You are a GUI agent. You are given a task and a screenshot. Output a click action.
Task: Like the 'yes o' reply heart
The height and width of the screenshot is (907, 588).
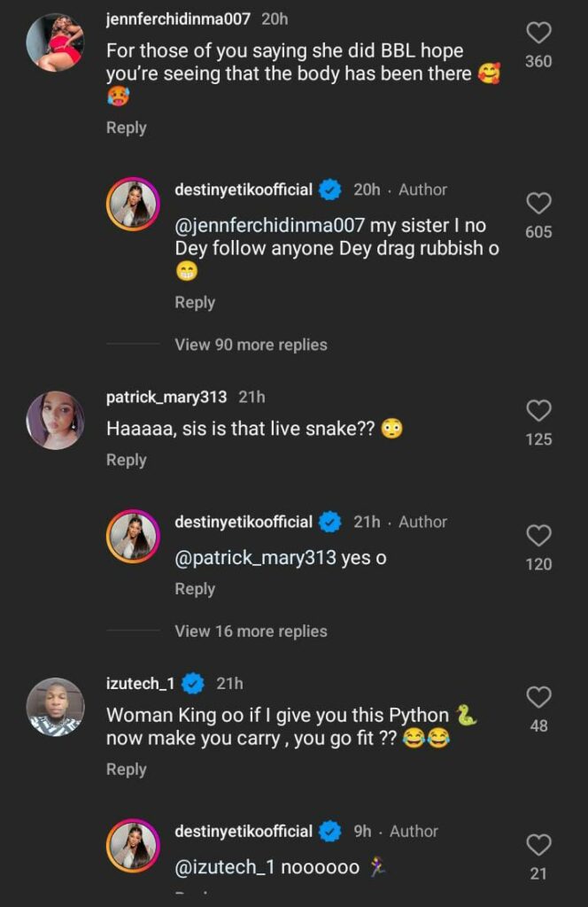(538, 536)
